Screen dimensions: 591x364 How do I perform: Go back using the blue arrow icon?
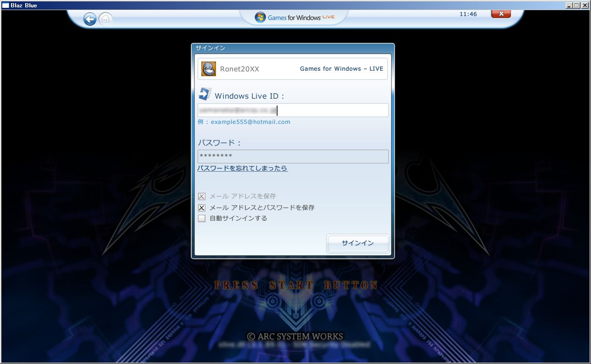90,19
